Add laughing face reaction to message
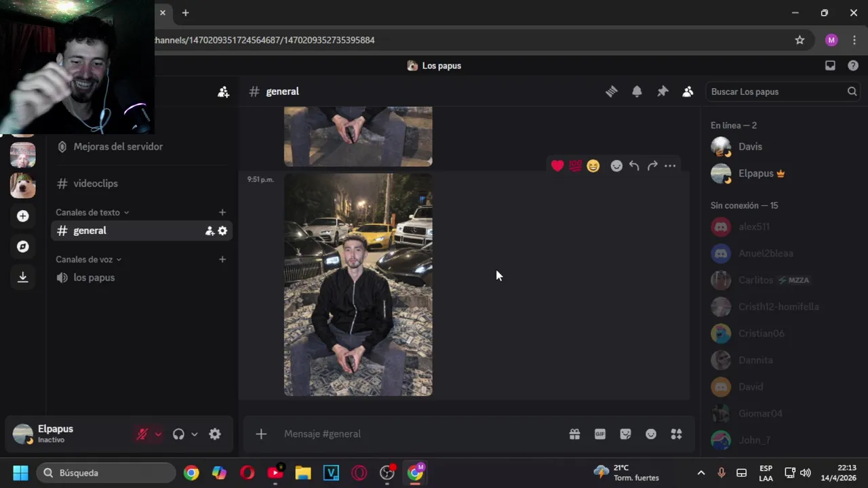Viewport: 868px width, 488px height. point(593,166)
